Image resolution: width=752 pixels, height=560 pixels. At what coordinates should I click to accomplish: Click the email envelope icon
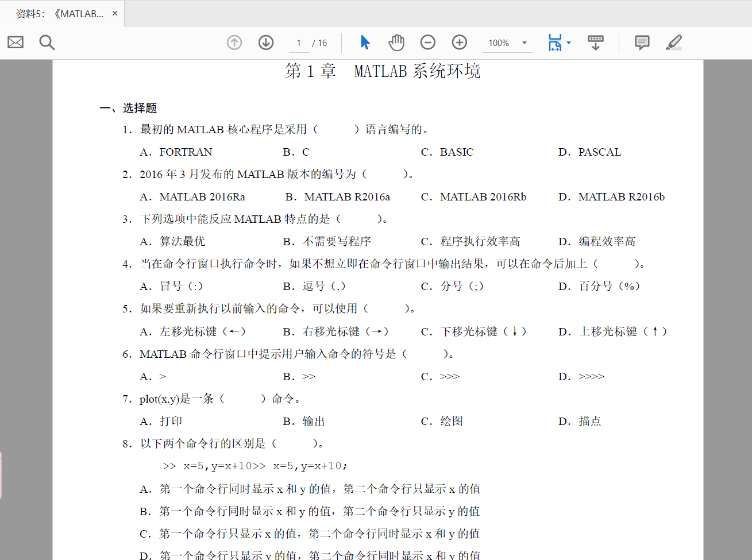(x=16, y=43)
